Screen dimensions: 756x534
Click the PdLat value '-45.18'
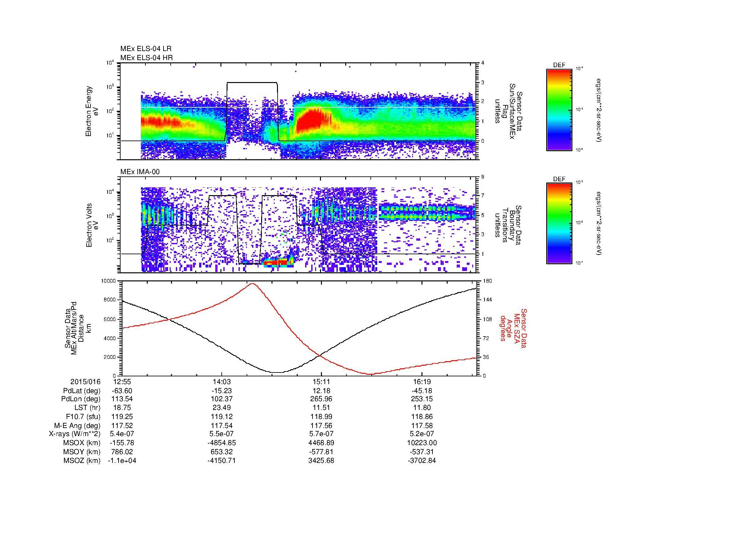422,391
